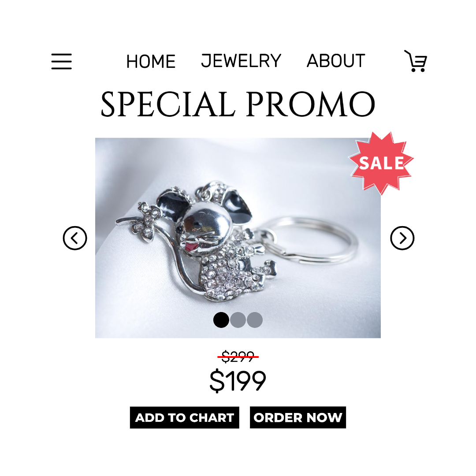
Task: Go to previous slide with left arrow
Action: point(75,238)
